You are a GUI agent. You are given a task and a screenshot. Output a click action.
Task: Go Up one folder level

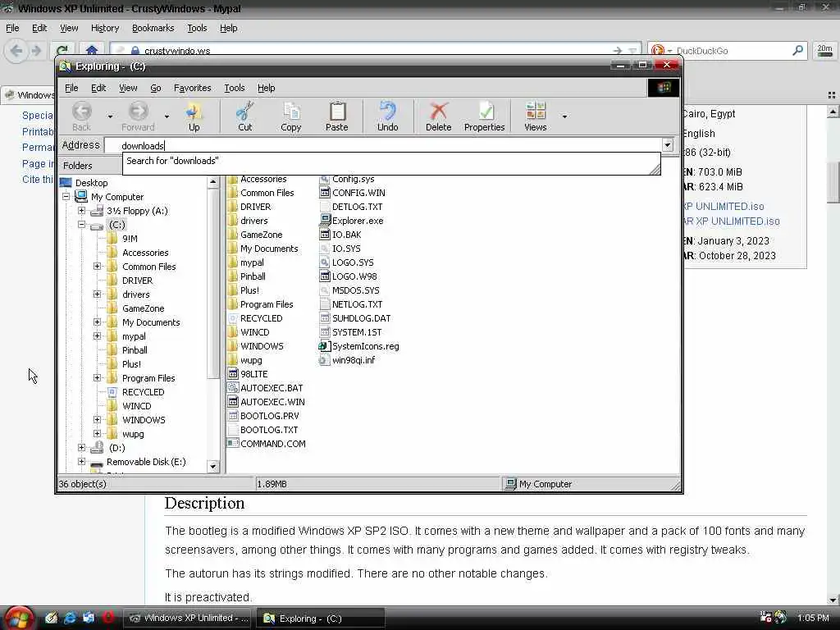pyautogui.click(x=194, y=116)
